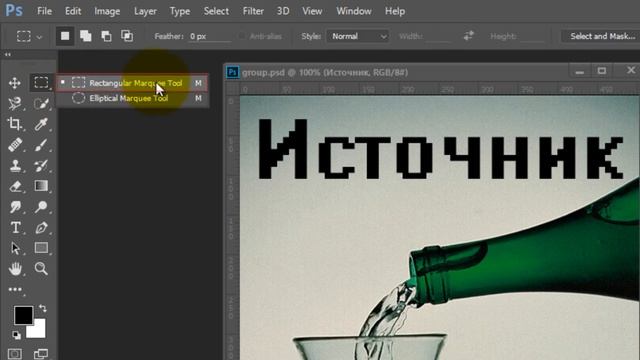The height and width of the screenshot is (360, 640).
Task: Open the View menu
Action: [312, 11]
